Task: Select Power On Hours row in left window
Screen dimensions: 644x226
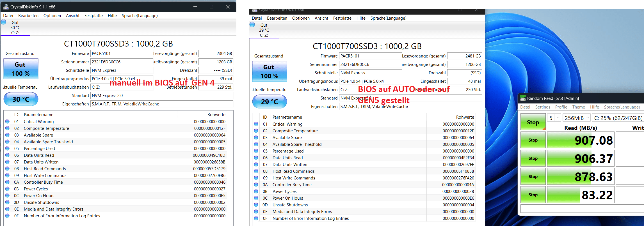Action: [x=116, y=195]
